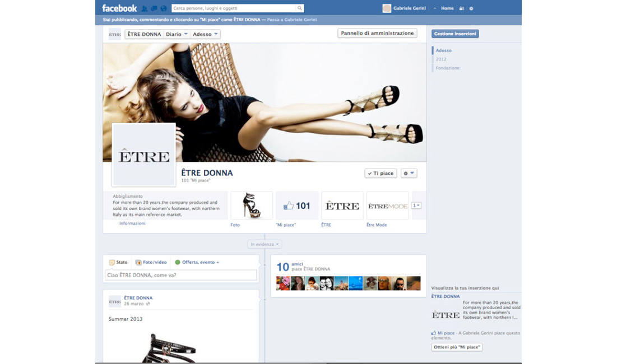Open privacy shortcuts icon next to Home
This screenshot has width=617, height=364.
462,8
